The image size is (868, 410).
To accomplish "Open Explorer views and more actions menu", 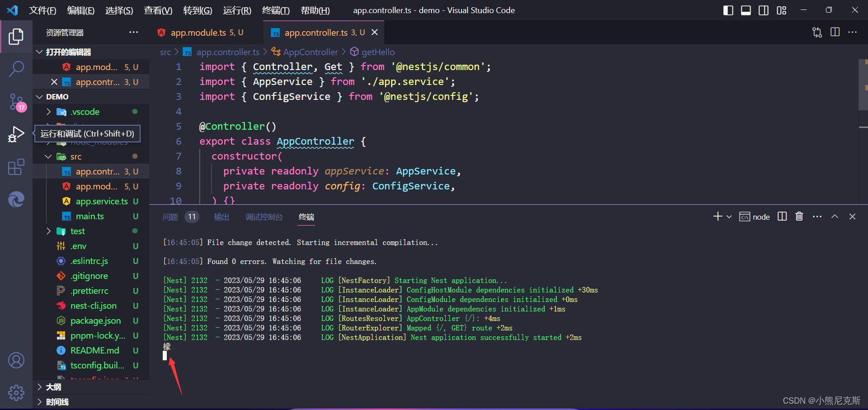I will (x=133, y=32).
